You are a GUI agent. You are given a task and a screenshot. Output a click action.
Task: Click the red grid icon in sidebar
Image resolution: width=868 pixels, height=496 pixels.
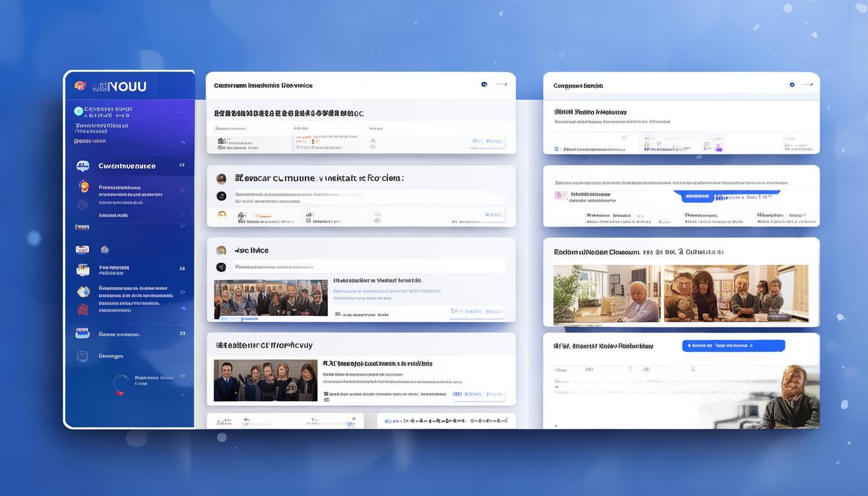(x=83, y=310)
